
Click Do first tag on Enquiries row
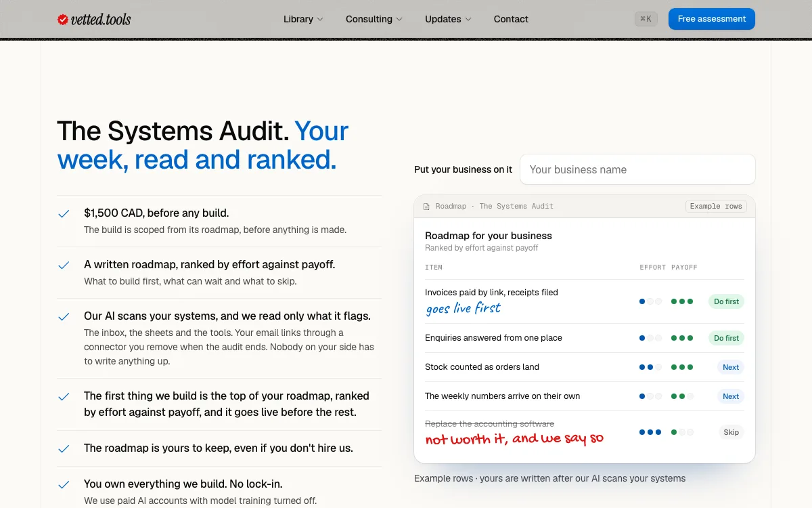coord(726,338)
